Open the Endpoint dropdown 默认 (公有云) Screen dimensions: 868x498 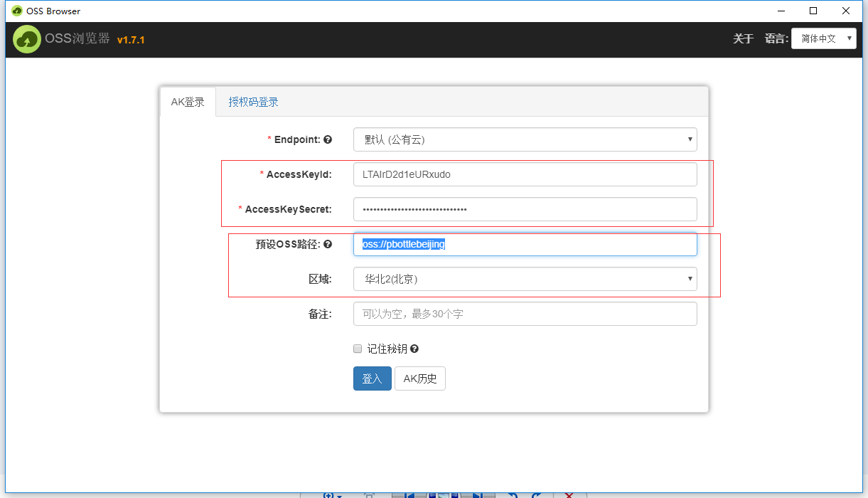pyautogui.click(x=525, y=139)
